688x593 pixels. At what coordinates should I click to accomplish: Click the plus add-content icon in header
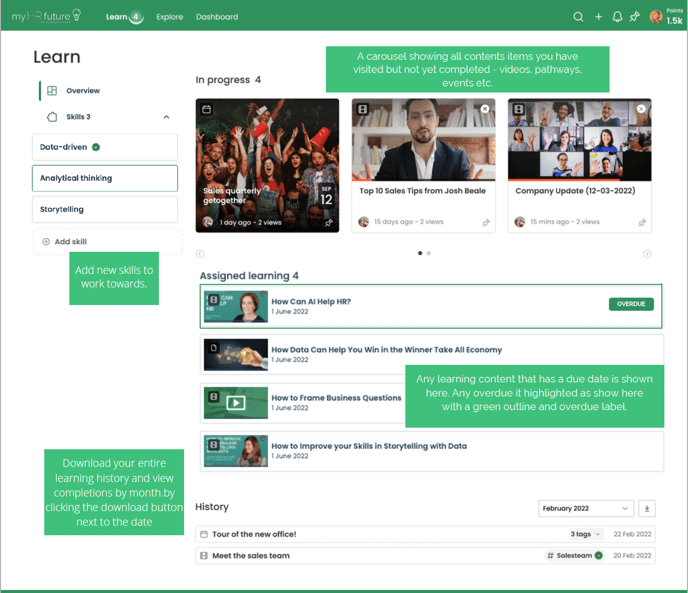(598, 17)
